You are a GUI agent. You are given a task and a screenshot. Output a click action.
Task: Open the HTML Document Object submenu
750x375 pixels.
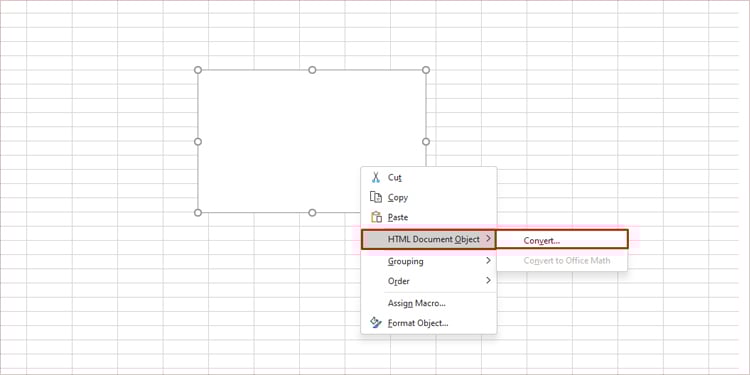pyautogui.click(x=429, y=239)
